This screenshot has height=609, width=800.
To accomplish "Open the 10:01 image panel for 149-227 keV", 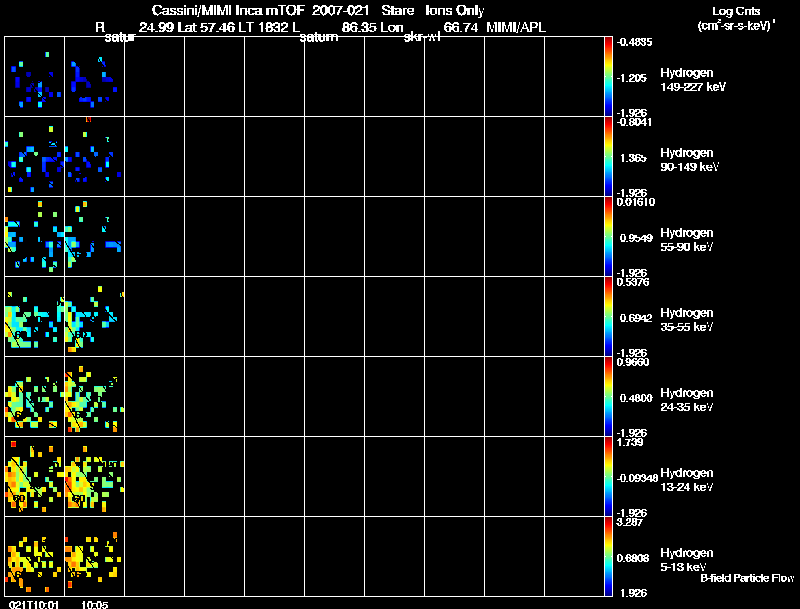I will (x=35, y=77).
